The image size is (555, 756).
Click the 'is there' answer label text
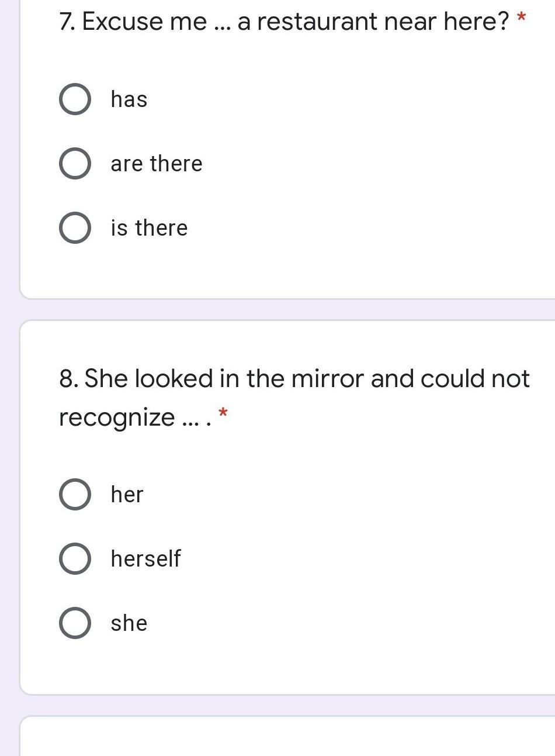pos(150,228)
